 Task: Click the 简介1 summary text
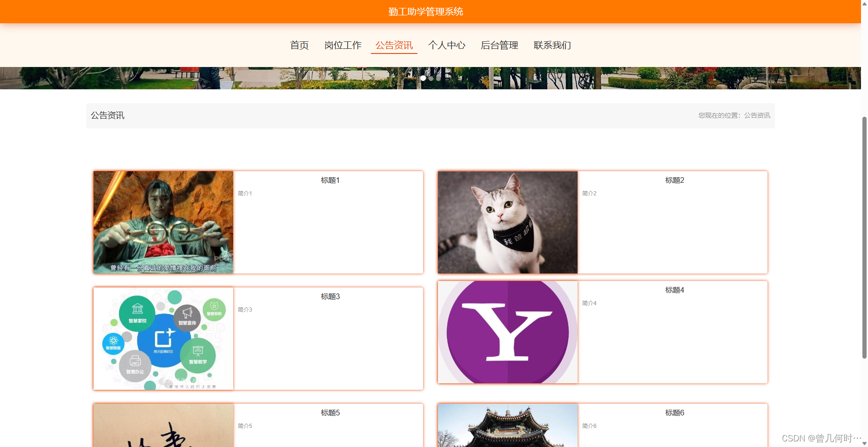(x=245, y=193)
